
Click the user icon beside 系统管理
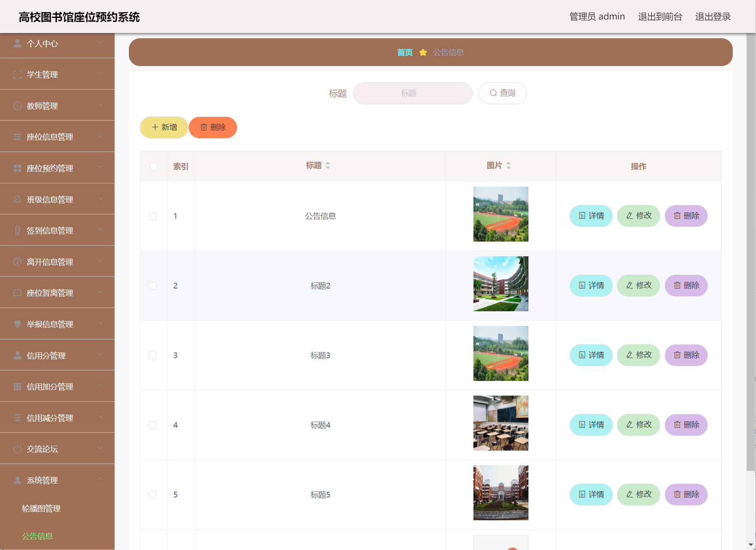(x=18, y=480)
